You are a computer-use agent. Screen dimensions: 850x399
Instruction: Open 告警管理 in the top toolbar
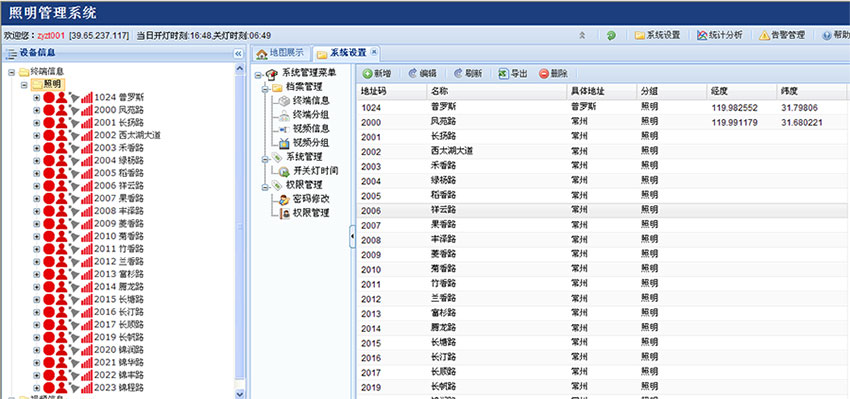[782, 36]
